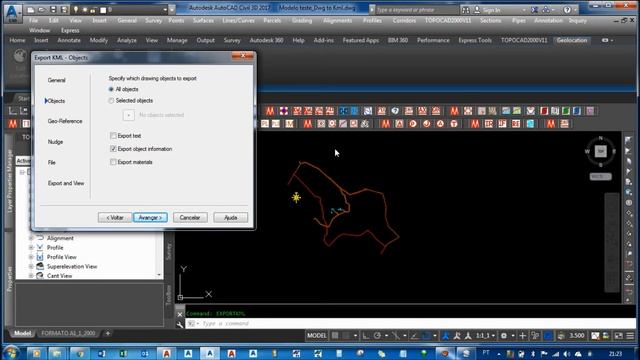Open the Surfaces menu
640x360 pixels.
pyautogui.click(x=203, y=20)
